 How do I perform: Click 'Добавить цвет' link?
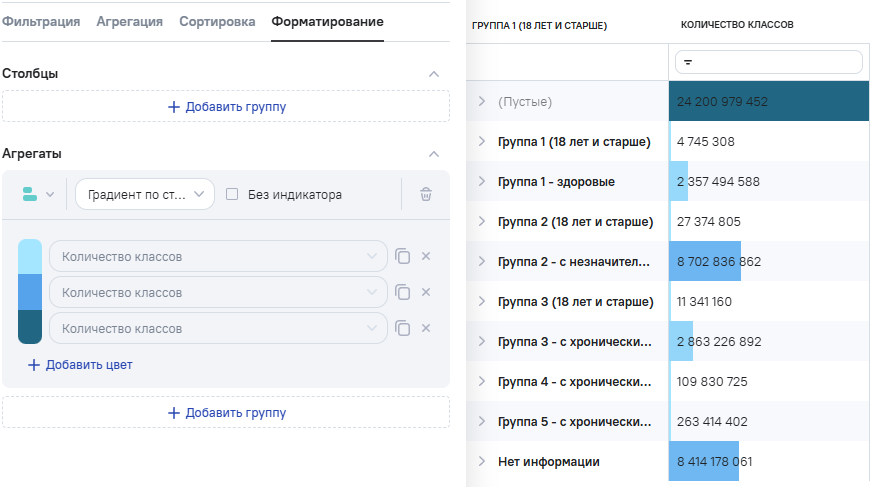(80, 365)
